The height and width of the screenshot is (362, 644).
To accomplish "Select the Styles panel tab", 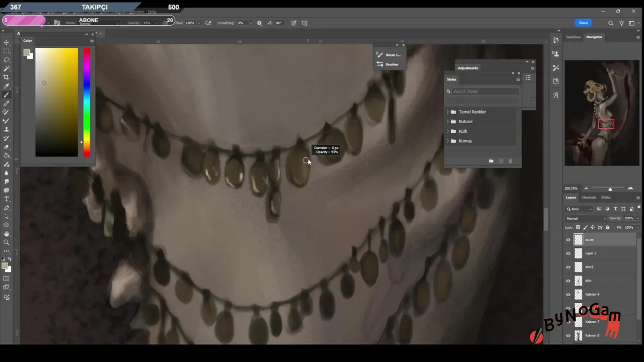I will pos(452,79).
